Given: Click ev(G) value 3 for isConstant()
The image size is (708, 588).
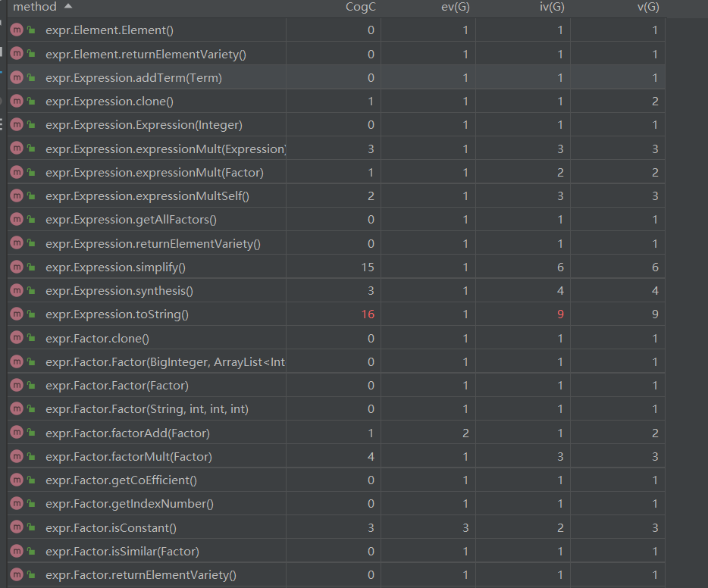Looking at the screenshot, I should pyautogui.click(x=465, y=527).
